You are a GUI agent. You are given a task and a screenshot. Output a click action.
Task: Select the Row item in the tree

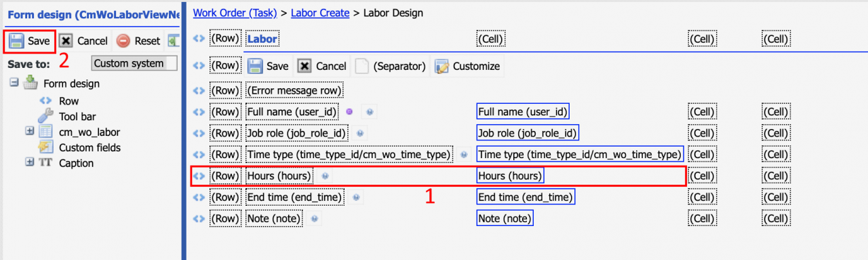[68, 100]
